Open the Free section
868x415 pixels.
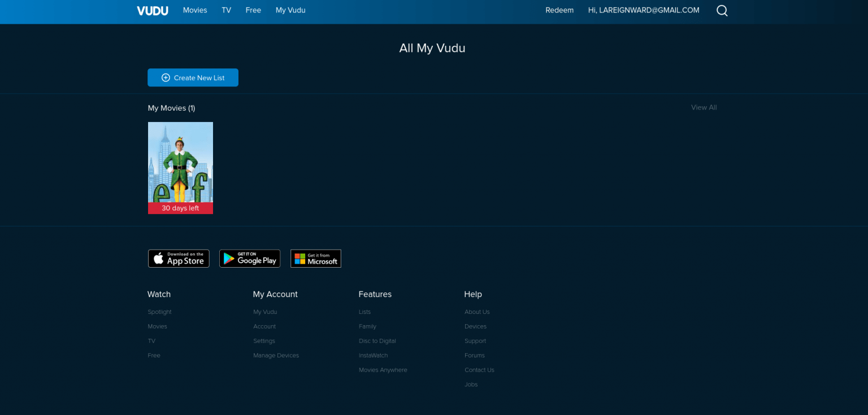(x=253, y=10)
